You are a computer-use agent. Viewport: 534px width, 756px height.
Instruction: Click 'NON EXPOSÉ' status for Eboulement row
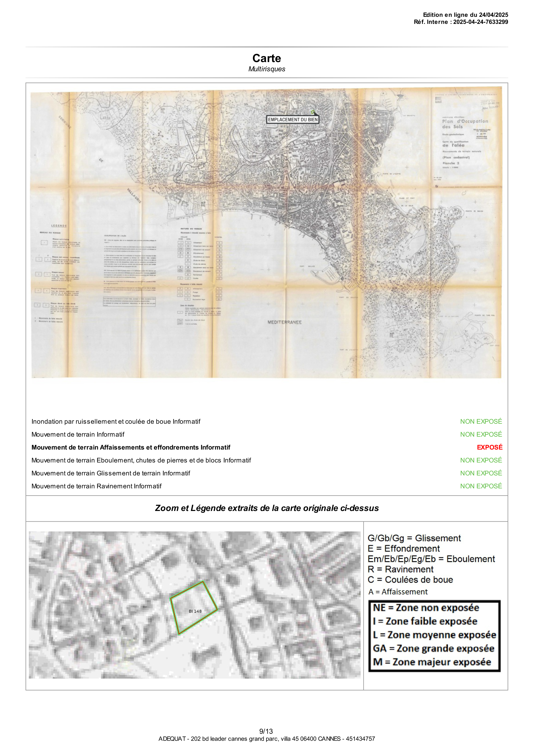481,460
